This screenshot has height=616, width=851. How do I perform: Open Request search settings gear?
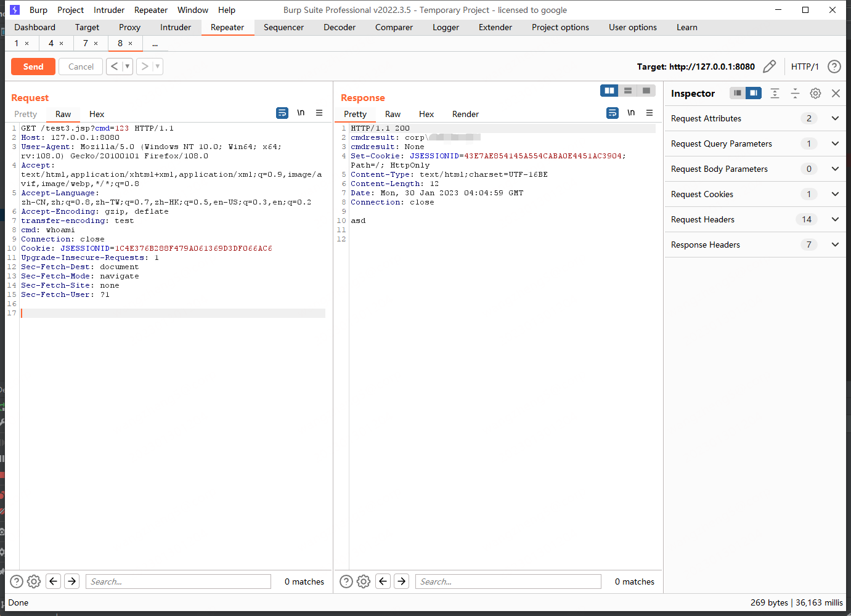(34, 582)
